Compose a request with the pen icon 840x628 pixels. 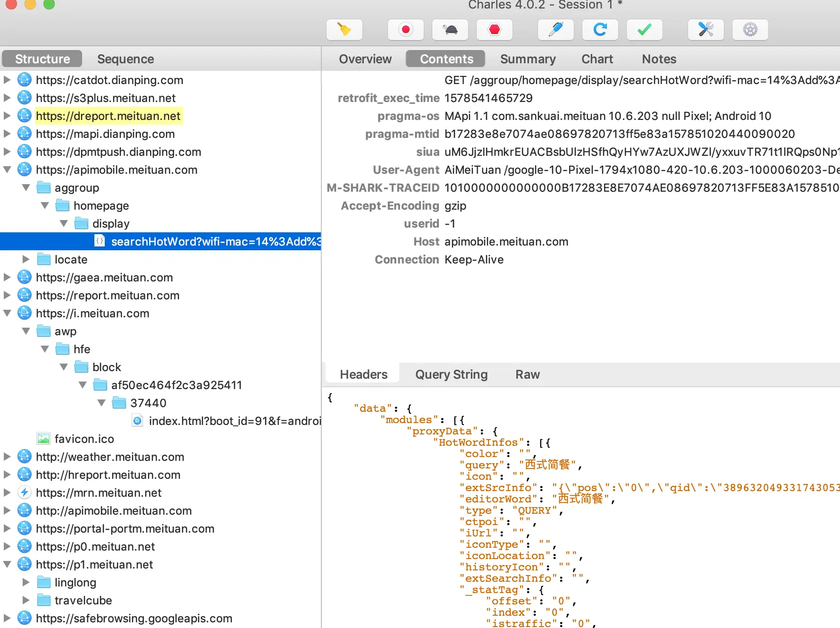click(556, 30)
